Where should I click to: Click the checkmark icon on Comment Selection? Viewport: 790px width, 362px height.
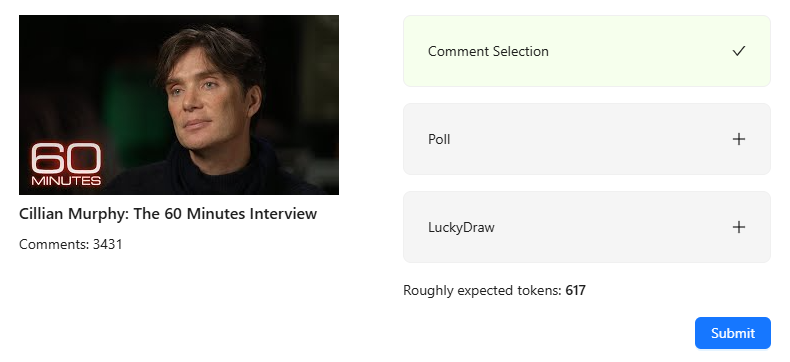pos(739,51)
